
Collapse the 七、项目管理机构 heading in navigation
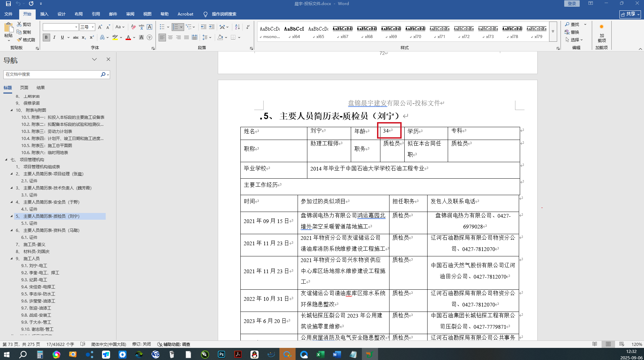click(6, 160)
